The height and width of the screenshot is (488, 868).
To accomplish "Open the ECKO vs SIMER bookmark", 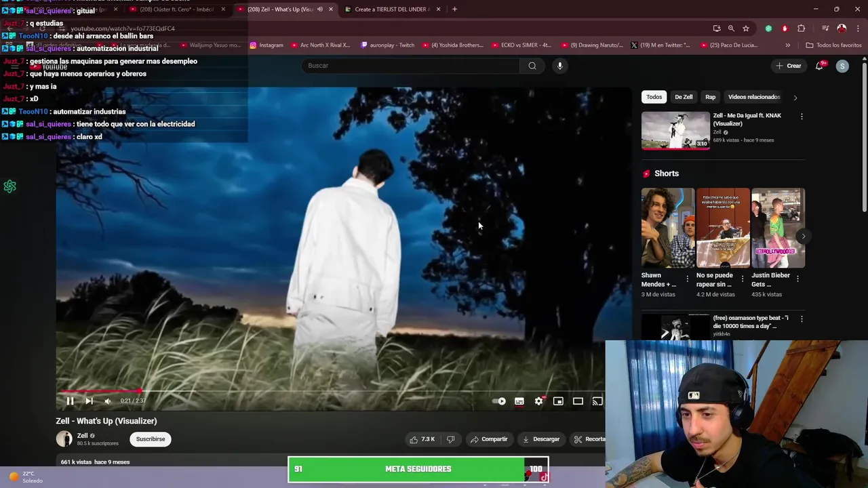I will pos(521,45).
